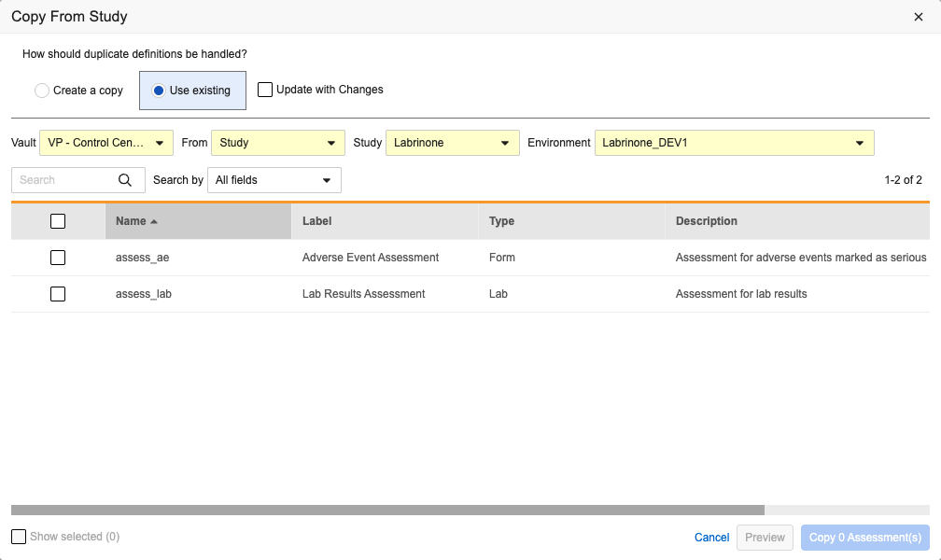The image size is (941, 560).
Task: Click the search magnifier icon
Action: point(125,180)
